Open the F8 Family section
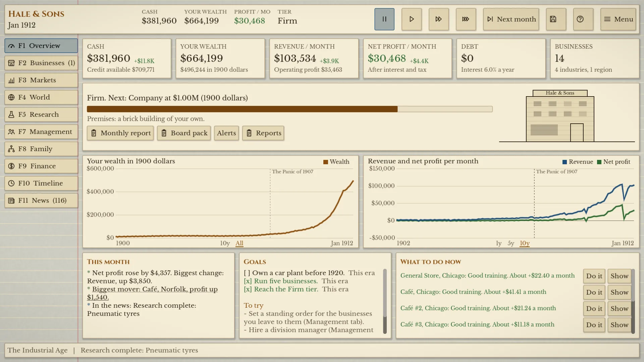The width and height of the screenshot is (644, 362). tap(41, 149)
